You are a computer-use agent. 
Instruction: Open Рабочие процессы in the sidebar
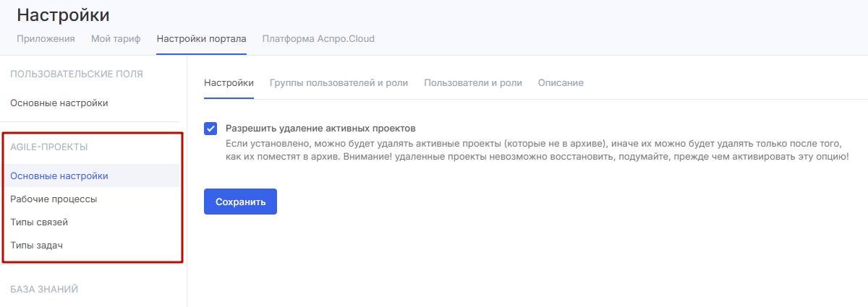tap(54, 199)
